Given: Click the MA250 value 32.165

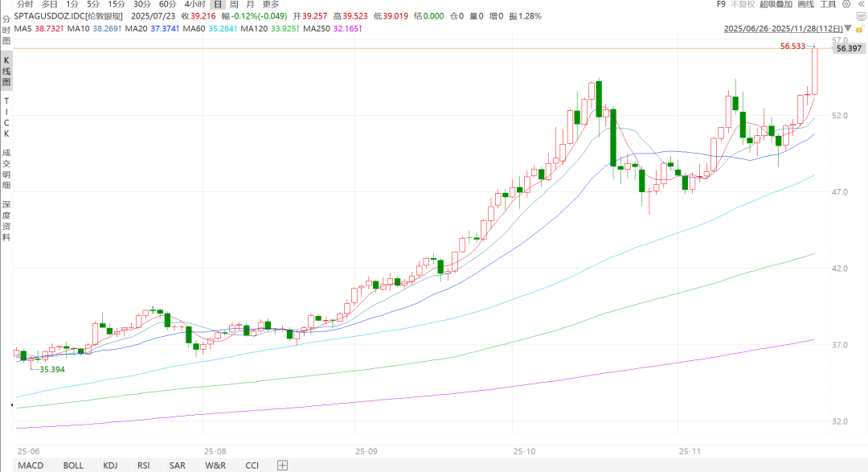Looking at the screenshot, I should point(347,28).
